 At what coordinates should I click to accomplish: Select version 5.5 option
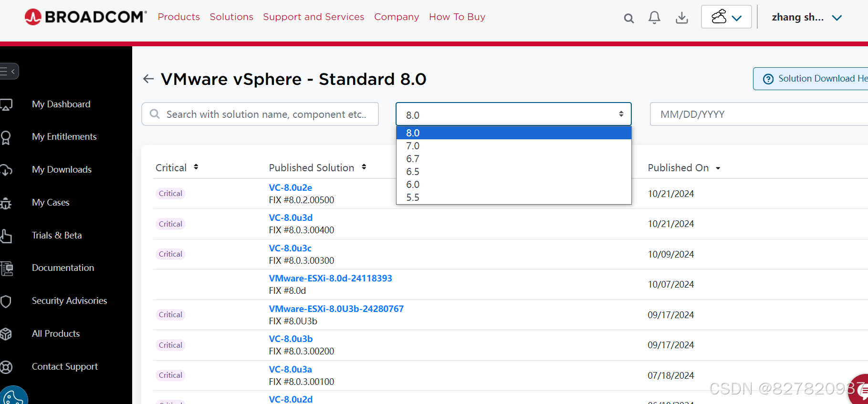click(x=513, y=197)
